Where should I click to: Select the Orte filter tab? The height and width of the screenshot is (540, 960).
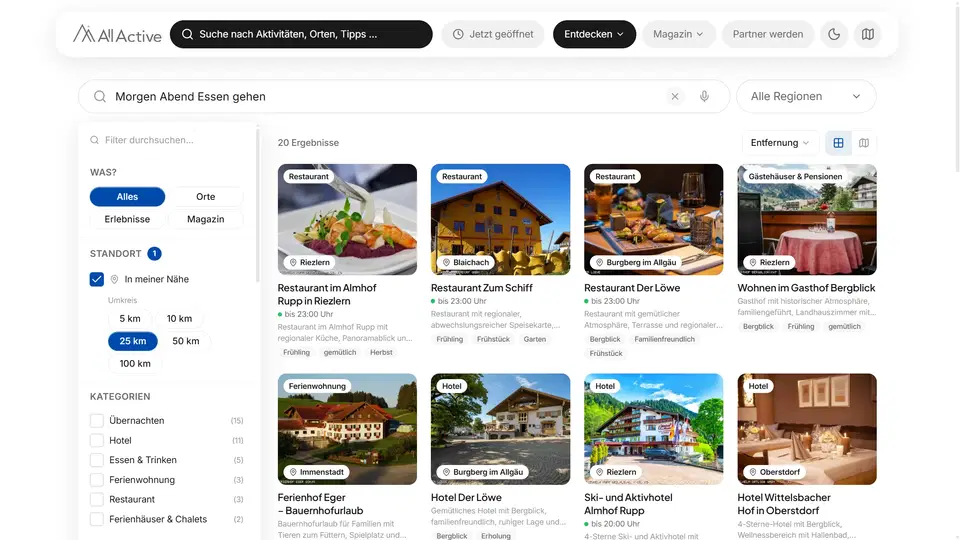[206, 197]
